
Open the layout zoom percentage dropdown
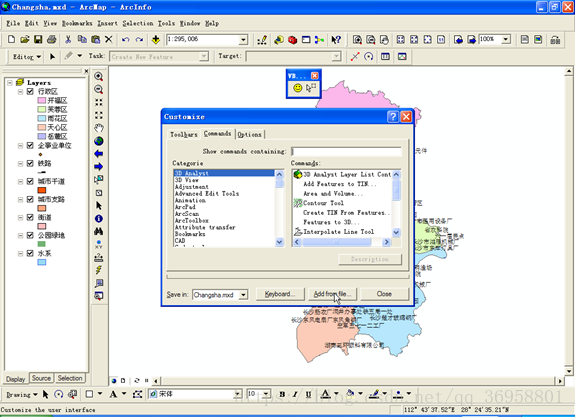click(x=506, y=39)
